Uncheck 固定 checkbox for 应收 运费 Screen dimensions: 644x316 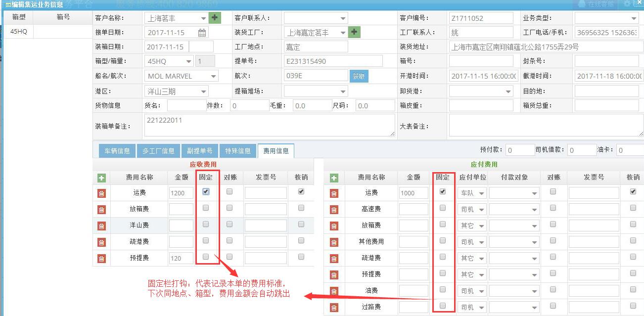(x=206, y=192)
